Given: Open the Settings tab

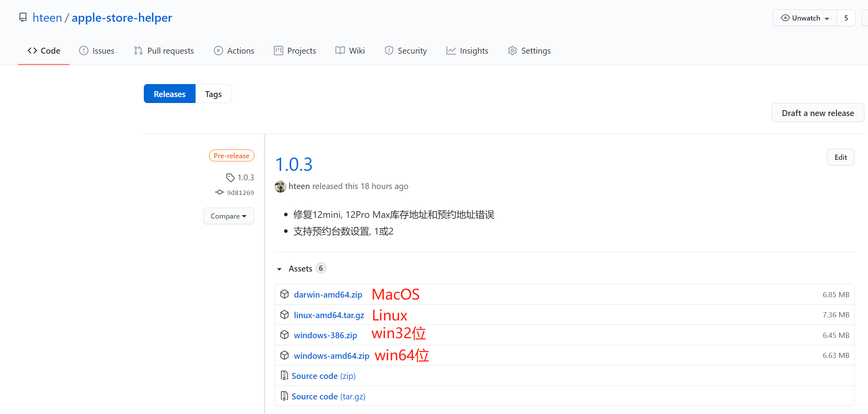Looking at the screenshot, I should 529,51.
